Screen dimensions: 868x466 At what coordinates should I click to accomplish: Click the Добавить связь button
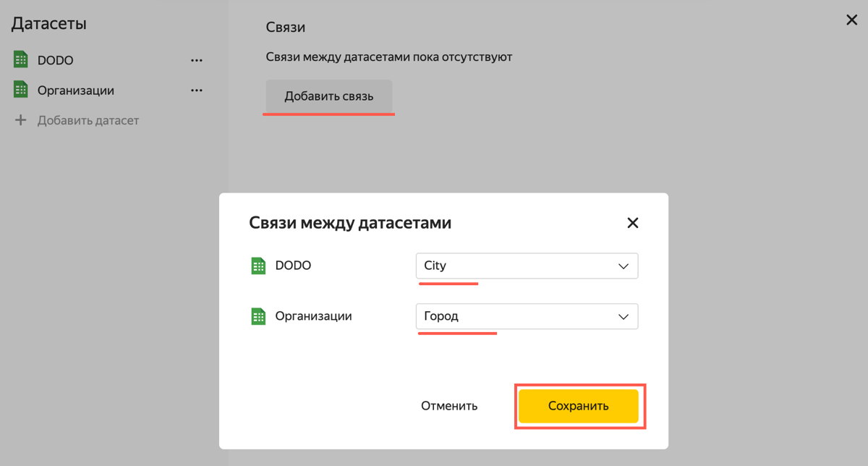329,96
